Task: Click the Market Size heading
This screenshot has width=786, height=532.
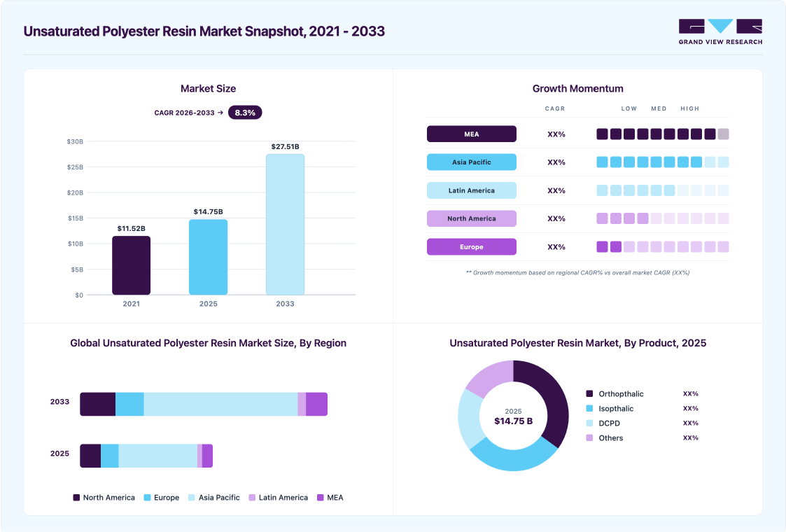Action: click(x=208, y=89)
